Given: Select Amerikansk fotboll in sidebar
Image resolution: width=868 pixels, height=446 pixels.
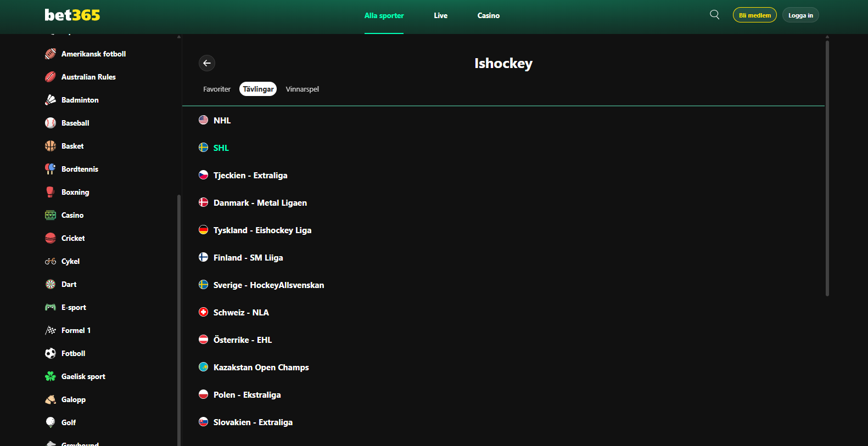Looking at the screenshot, I should click(x=93, y=54).
